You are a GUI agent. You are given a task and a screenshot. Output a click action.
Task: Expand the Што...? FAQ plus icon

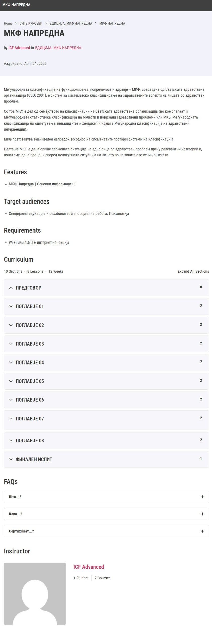click(202, 497)
